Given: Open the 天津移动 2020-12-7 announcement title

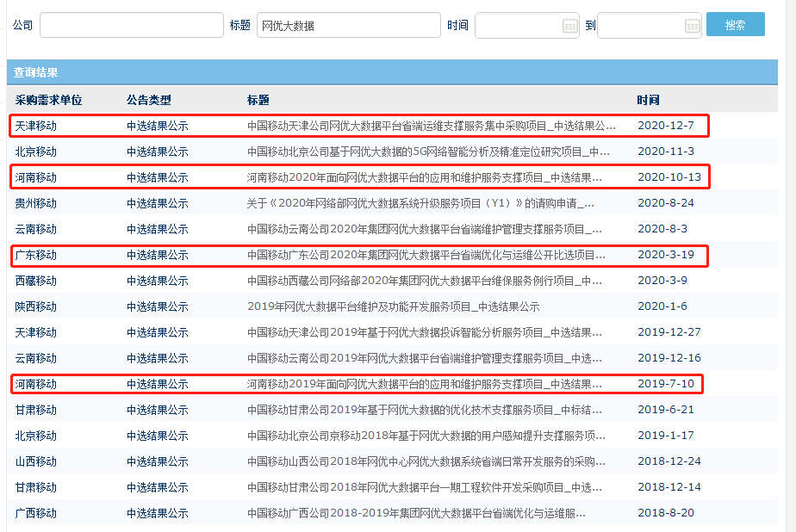Looking at the screenshot, I should (432, 126).
